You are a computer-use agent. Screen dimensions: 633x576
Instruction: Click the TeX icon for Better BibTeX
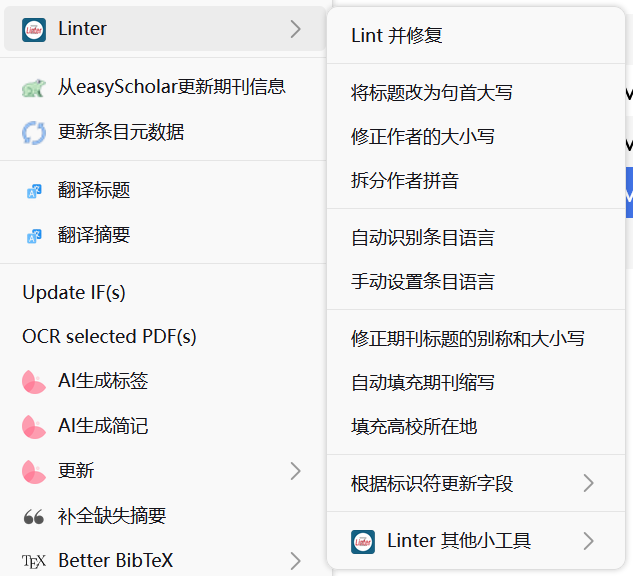(x=34, y=560)
